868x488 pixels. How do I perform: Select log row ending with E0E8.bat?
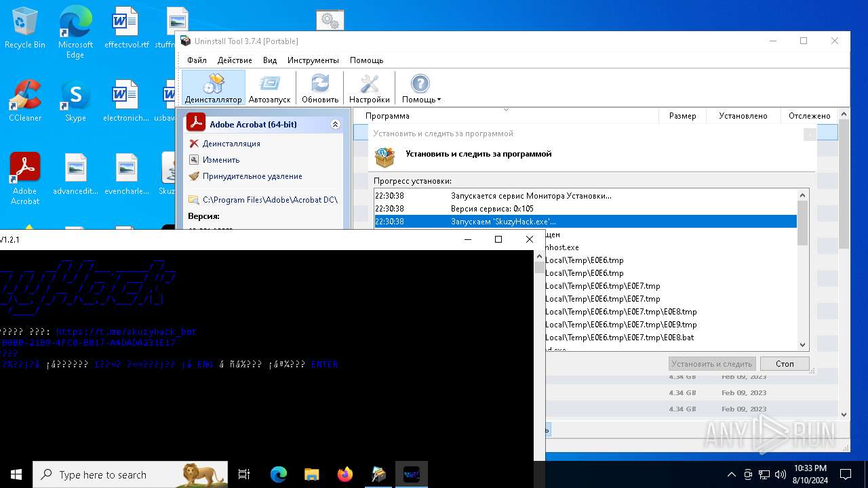pos(619,338)
